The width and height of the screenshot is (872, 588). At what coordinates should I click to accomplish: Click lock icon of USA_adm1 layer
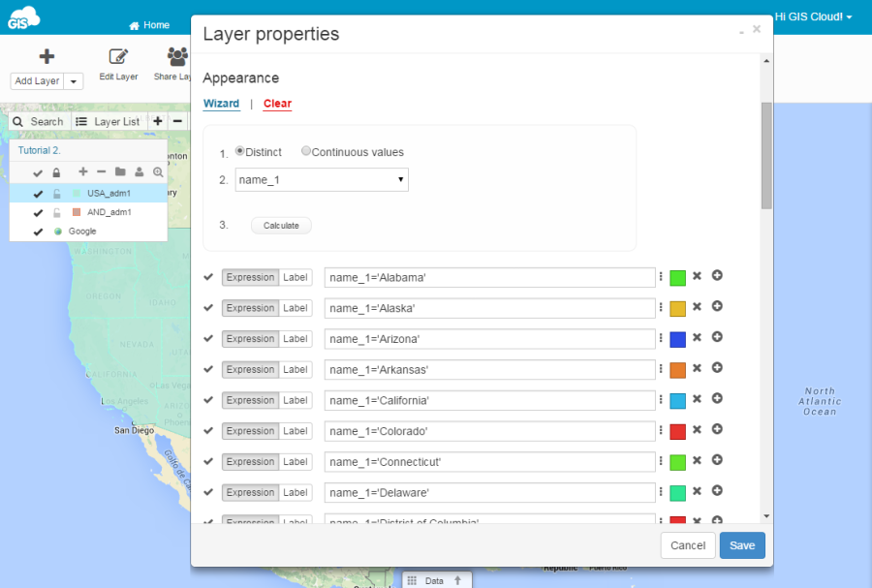click(x=57, y=194)
